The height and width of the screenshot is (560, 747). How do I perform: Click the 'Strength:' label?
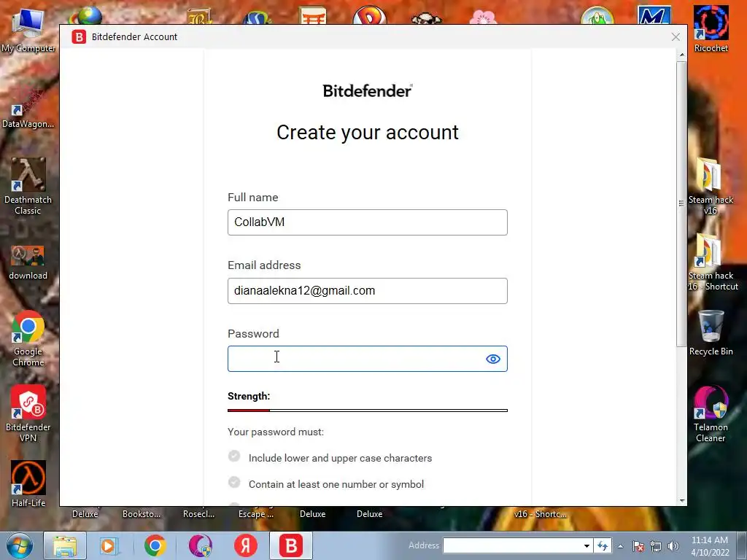coord(249,396)
